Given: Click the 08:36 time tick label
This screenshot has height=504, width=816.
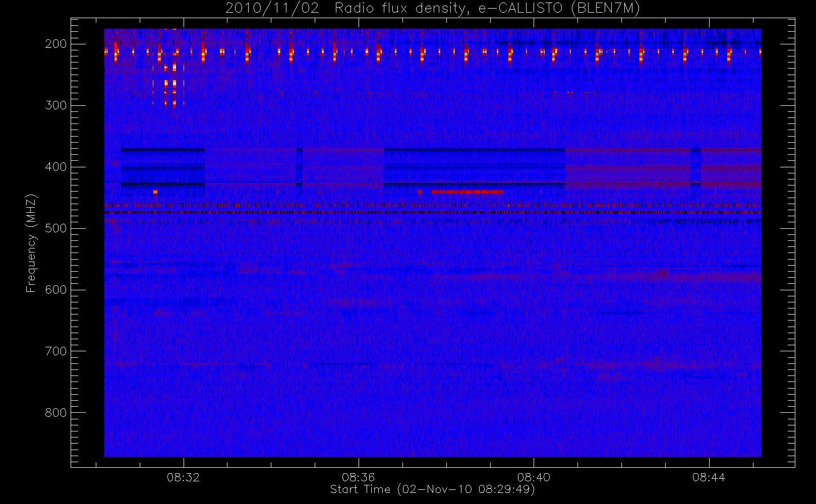Looking at the screenshot, I should pos(359,477).
